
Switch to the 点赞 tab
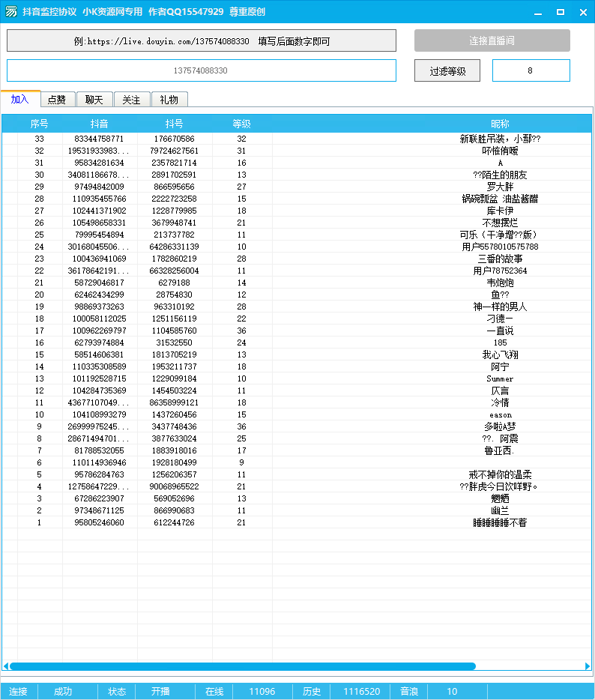[57, 100]
